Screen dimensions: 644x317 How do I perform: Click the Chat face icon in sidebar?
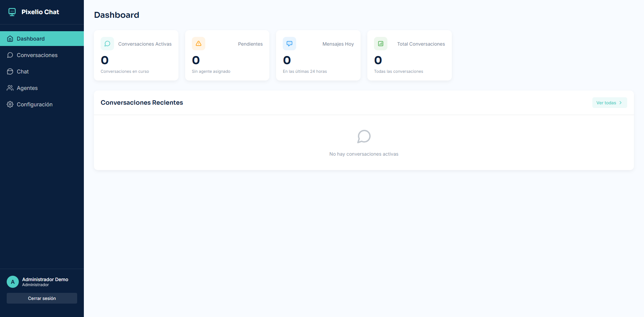click(10, 71)
